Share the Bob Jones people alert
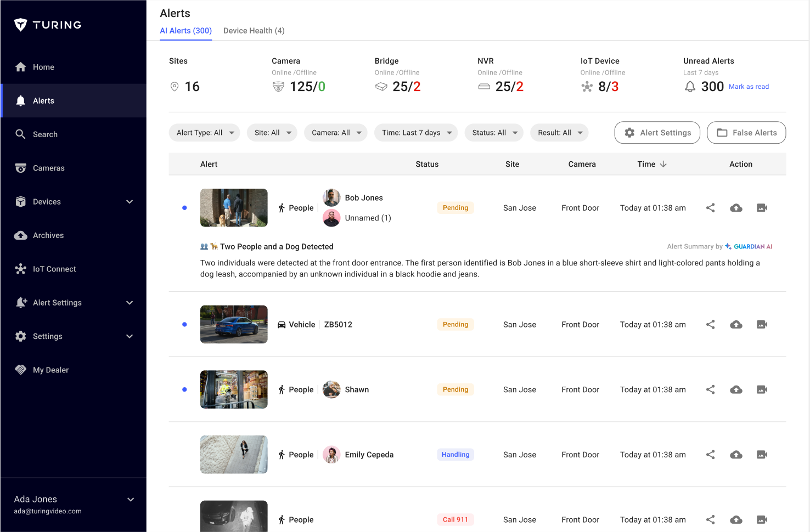Viewport: 810px width, 532px height. click(710, 208)
